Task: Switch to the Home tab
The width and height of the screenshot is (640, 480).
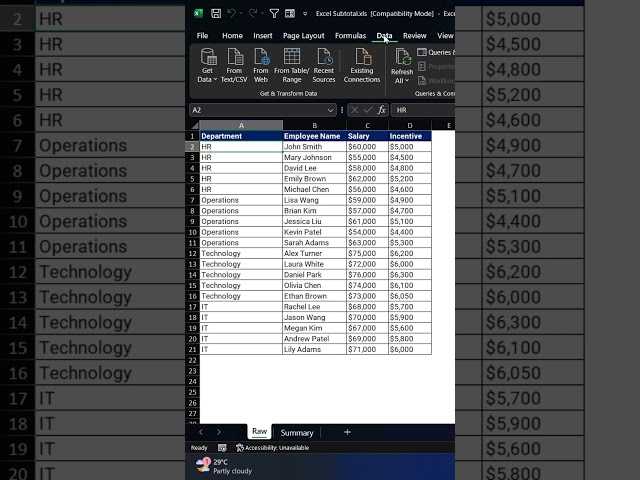Action: [232, 36]
